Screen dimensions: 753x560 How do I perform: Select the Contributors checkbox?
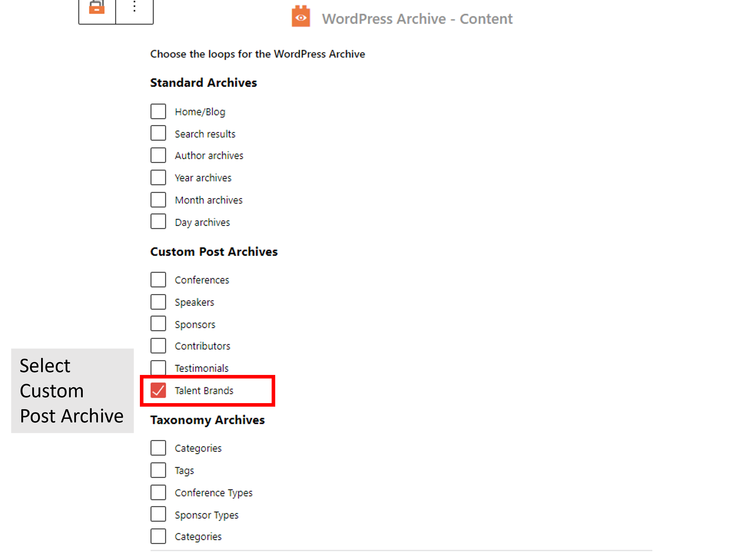tap(158, 346)
